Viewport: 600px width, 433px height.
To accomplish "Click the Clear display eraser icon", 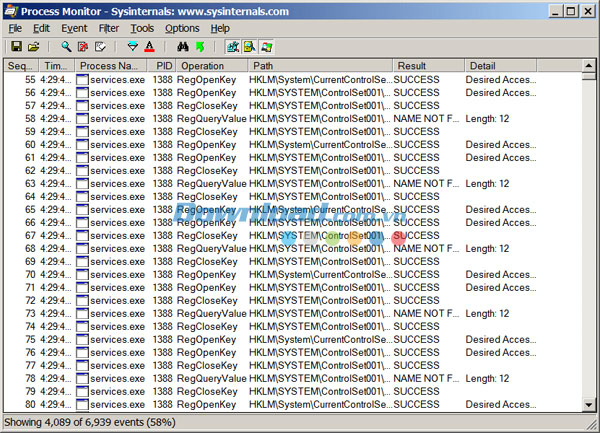I will [x=100, y=47].
